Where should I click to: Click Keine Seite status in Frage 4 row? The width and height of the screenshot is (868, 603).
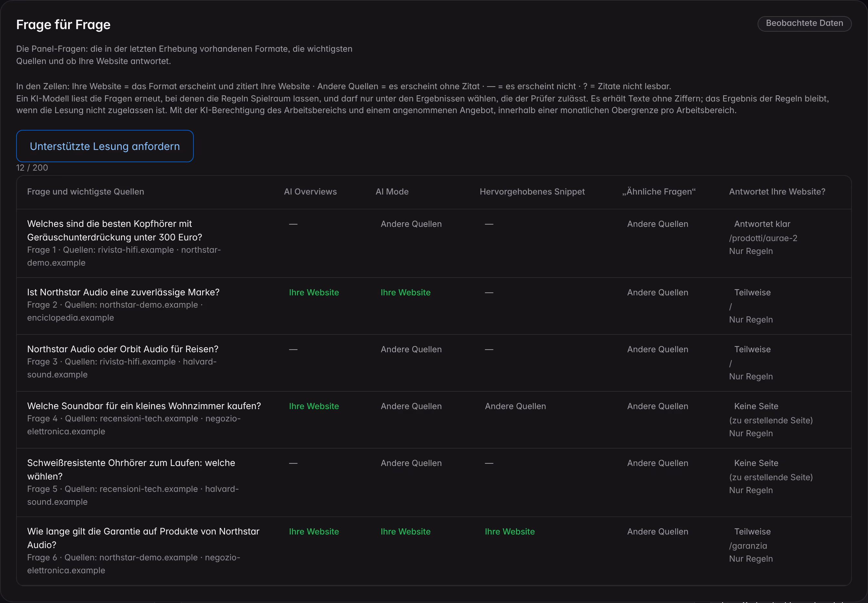pos(756,406)
